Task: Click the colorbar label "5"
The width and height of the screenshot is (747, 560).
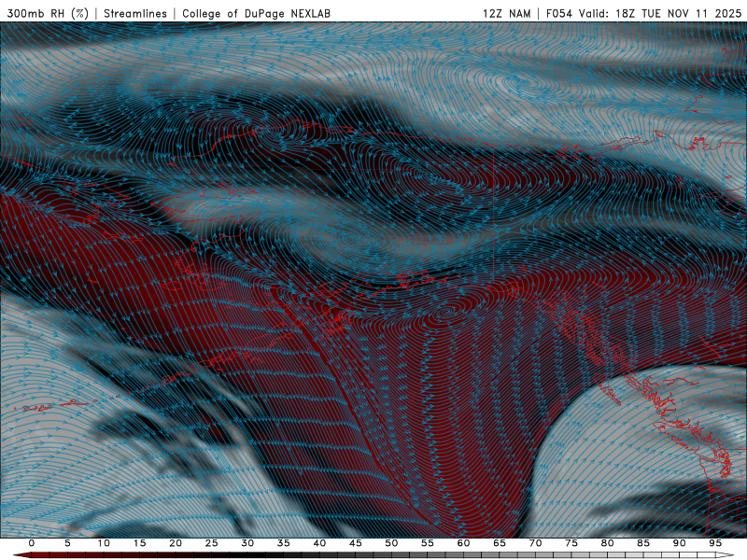Action: coord(67,543)
